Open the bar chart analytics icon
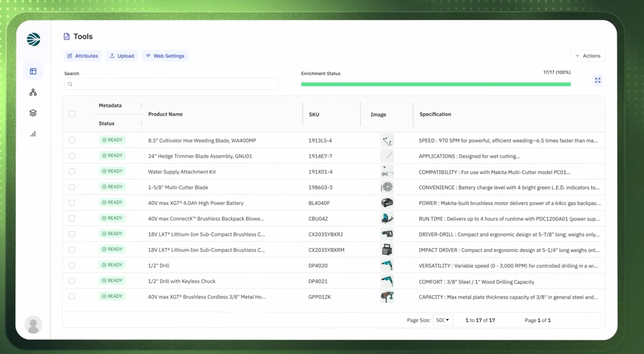Screen dimensions: 644x354 33,134
